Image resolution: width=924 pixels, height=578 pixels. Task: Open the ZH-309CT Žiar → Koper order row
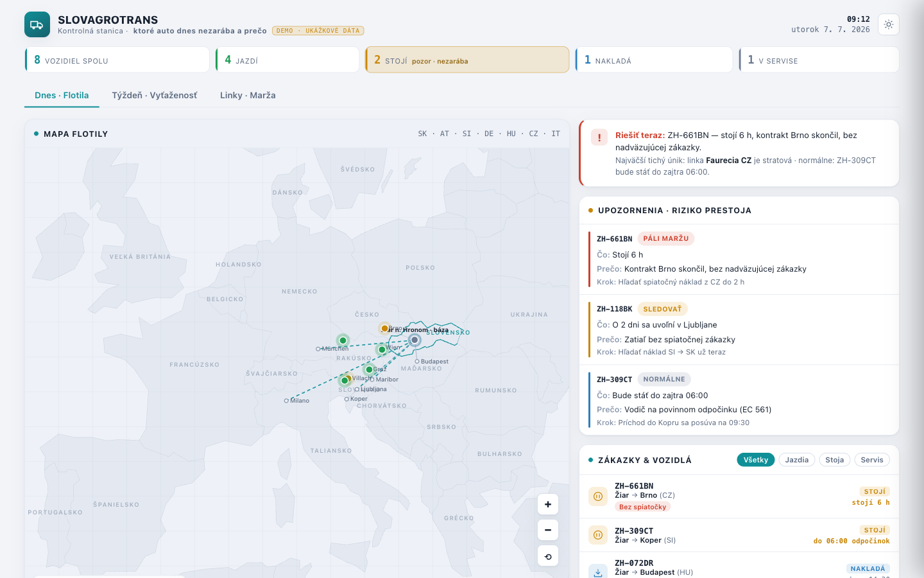[739, 535]
